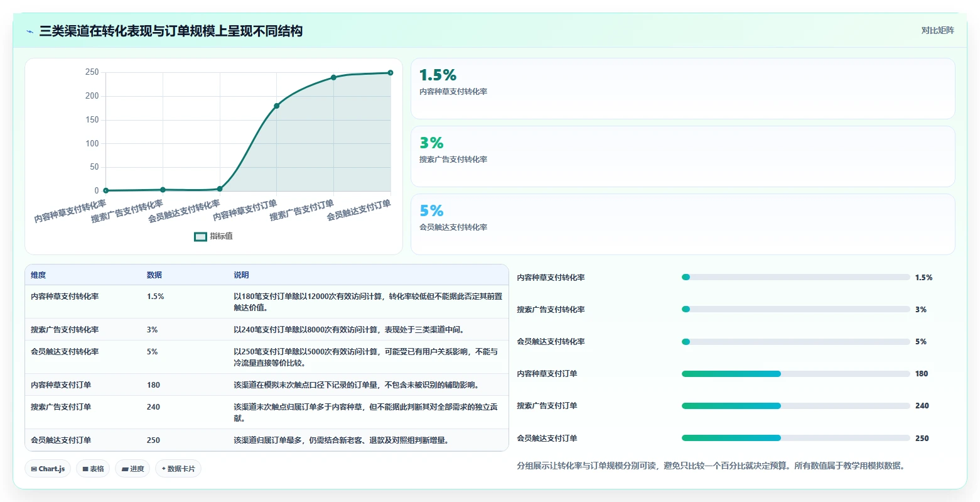Click the chart point for 搜索广告支付转化率
The width and height of the screenshot is (980, 502).
(163, 190)
